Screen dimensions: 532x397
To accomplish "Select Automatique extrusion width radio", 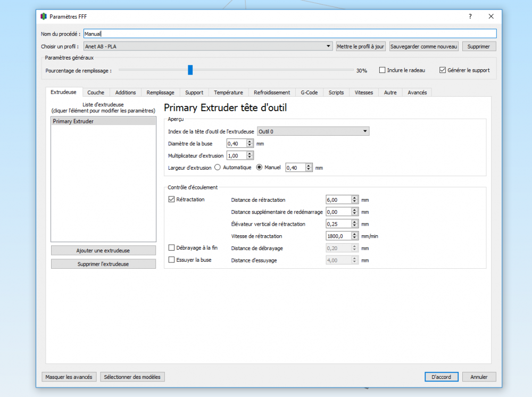I will click(218, 167).
